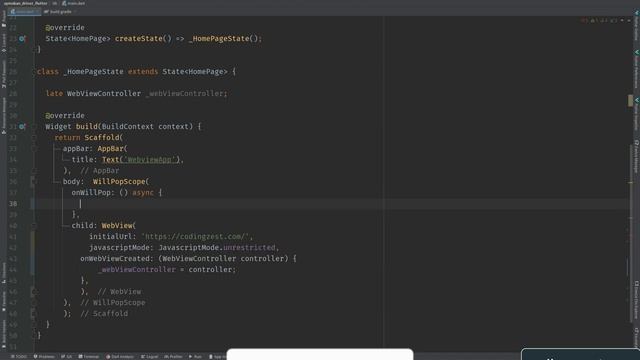
Task: Click line number 38 in gutter
Action: coord(13,204)
